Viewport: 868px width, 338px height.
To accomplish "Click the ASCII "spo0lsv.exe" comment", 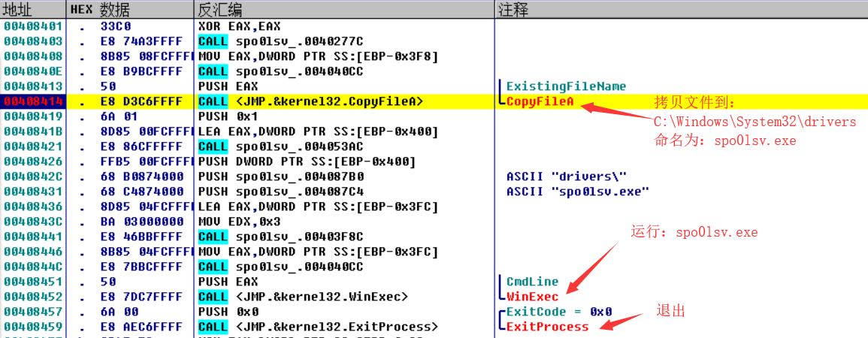I will [578, 192].
